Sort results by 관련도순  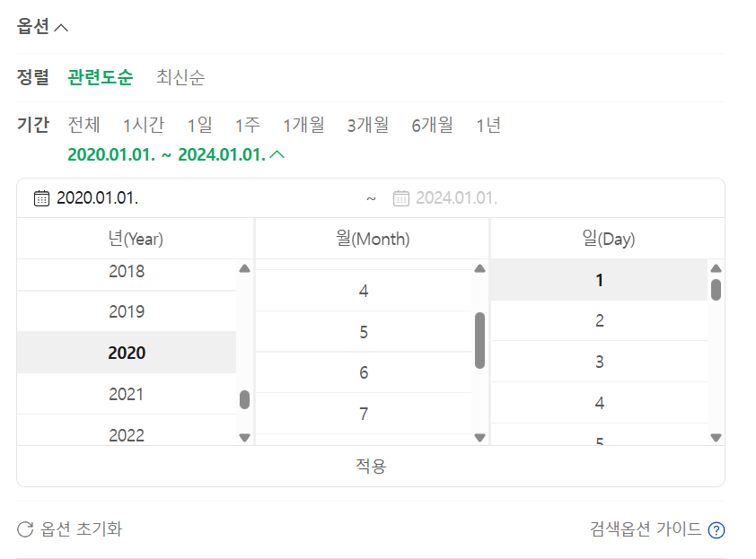100,77
